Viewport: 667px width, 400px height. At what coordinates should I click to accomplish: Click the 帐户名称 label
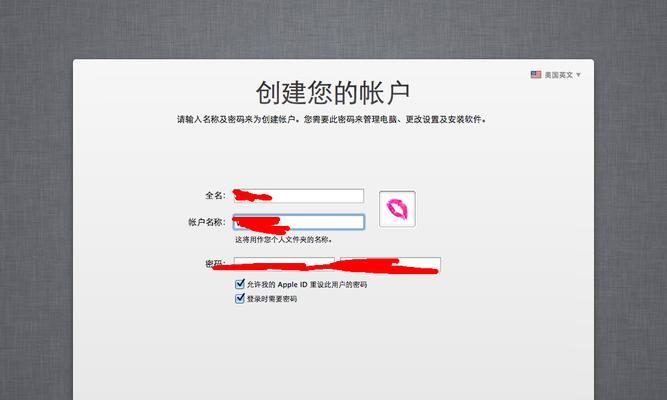(x=207, y=222)
